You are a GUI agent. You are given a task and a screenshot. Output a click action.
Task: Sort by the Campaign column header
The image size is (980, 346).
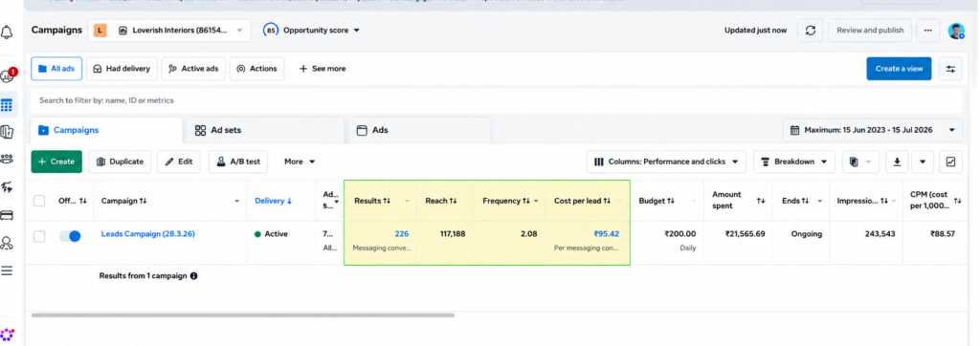(x=123, y=201)
